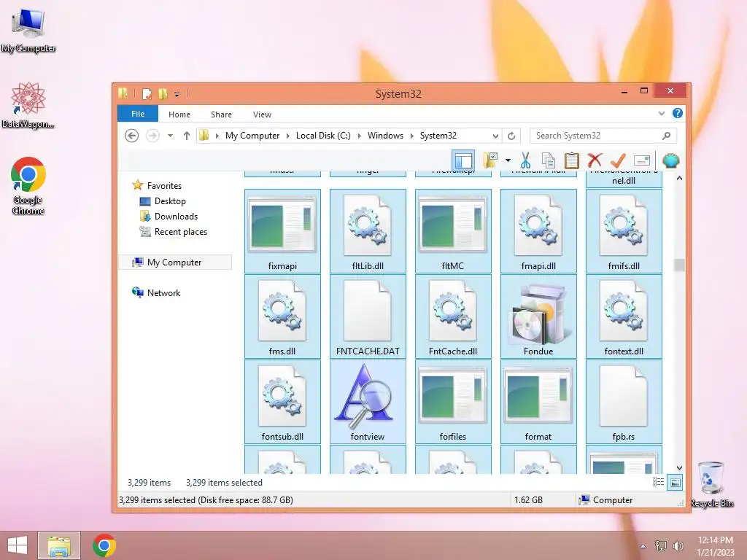Toggle the navigation pane toolbar icon

click(x=463, y=160)
